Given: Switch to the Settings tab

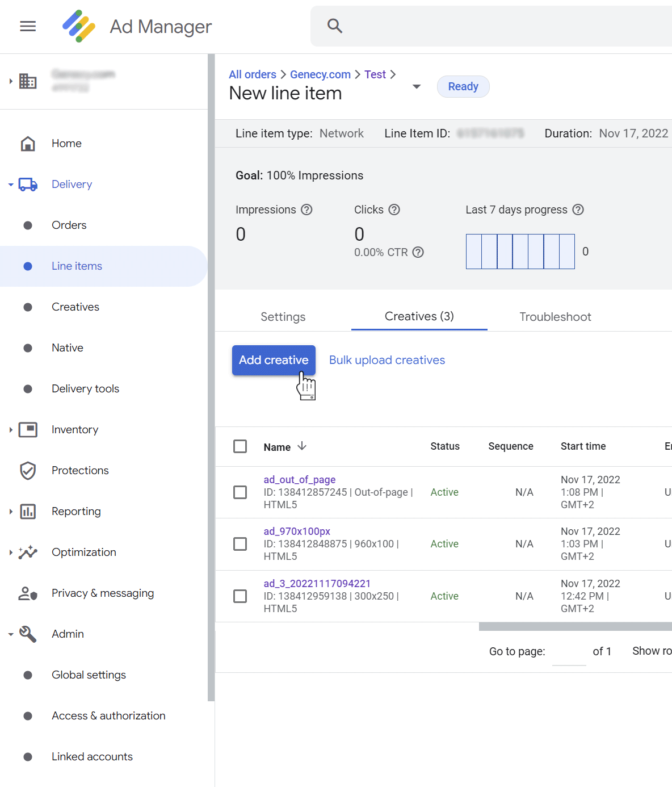Looking at the screenshot, I should 283,317.
